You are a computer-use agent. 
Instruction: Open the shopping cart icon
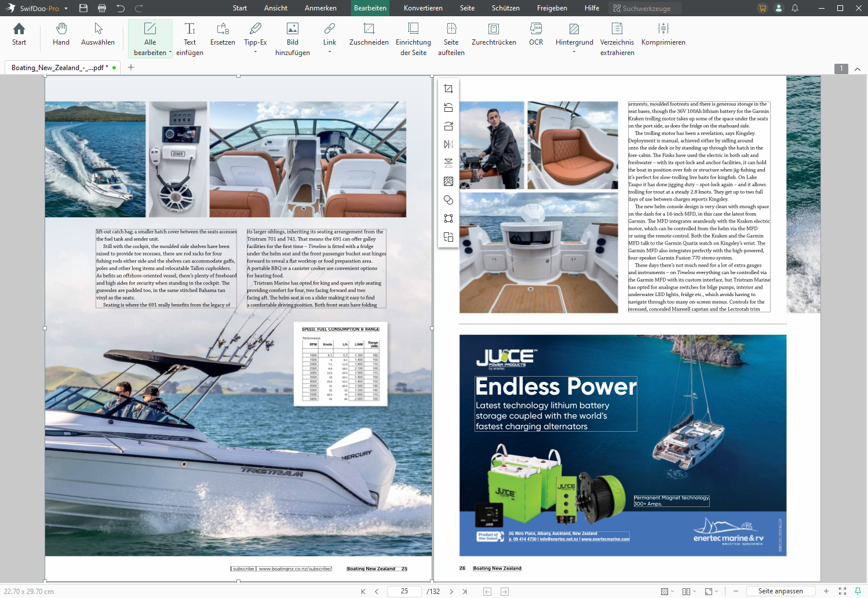pyautogui.click(x=763, y=8)
